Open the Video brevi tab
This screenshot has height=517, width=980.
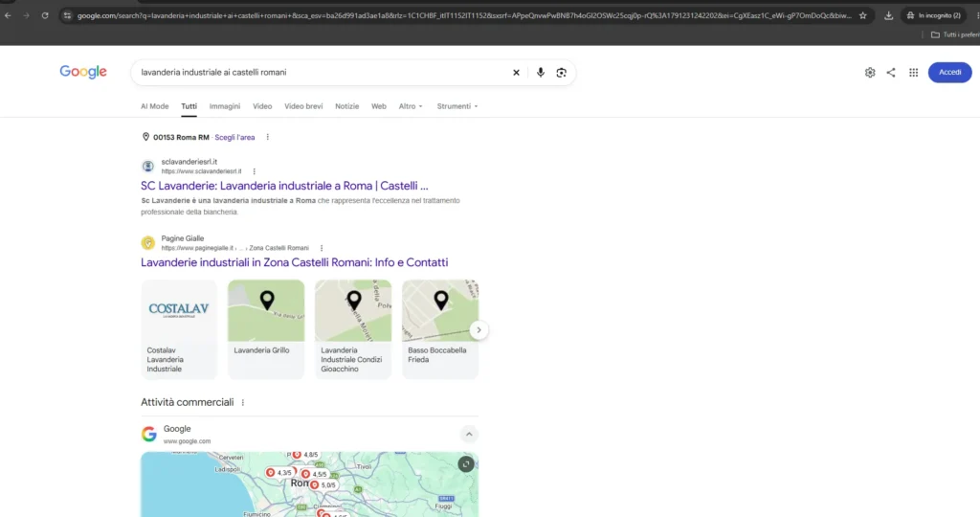tap(303, 106)
